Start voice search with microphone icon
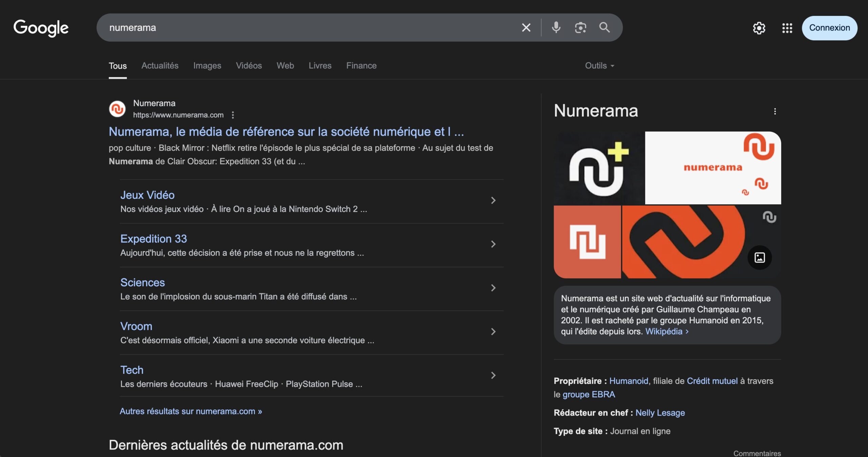 click(556, 27)
